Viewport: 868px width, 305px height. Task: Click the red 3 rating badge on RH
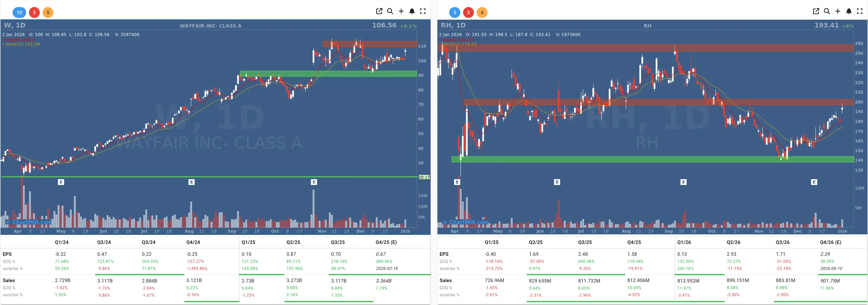pos(468,12)
